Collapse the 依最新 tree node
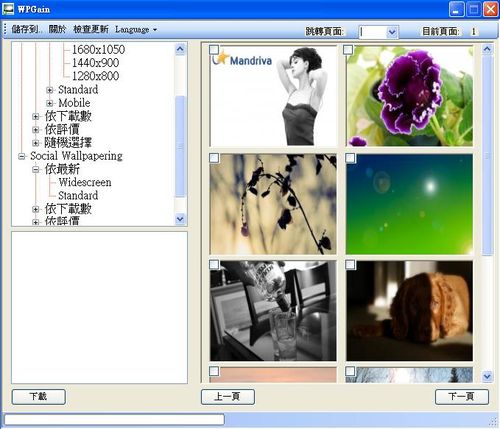Viewport: 500px width, 429px height. point(36,170)
